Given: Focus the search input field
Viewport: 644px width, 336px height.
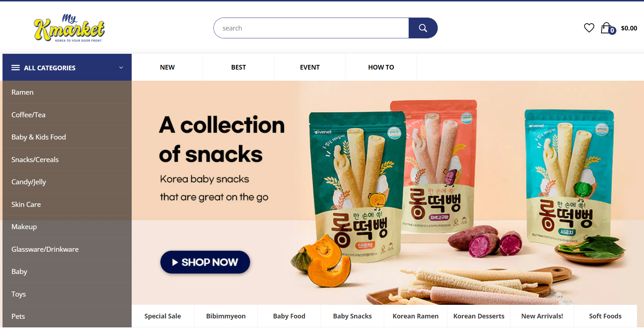Looking at the screenshot, I should (x=311, y=28).
